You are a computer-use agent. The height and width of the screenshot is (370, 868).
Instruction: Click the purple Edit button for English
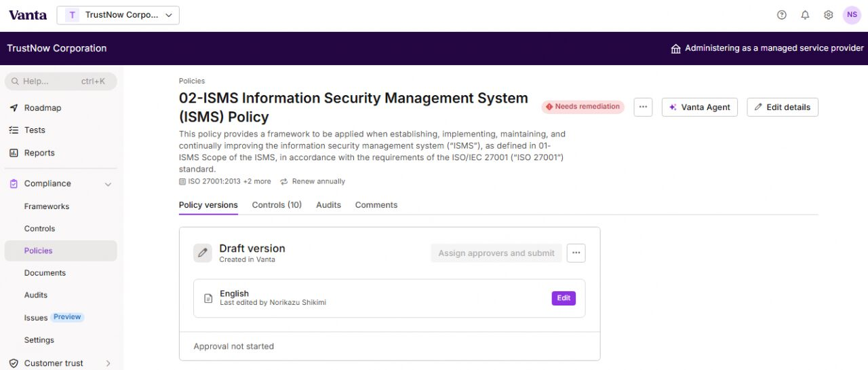564,298
